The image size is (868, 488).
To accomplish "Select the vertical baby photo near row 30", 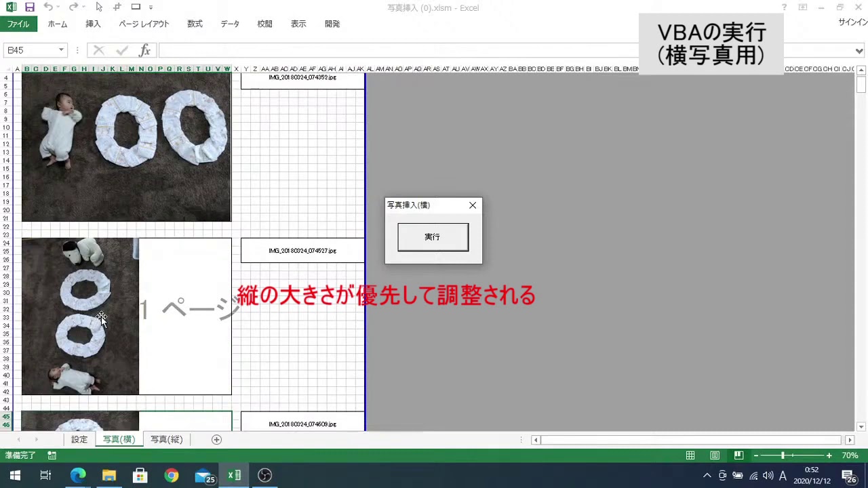I will point(80,316).
